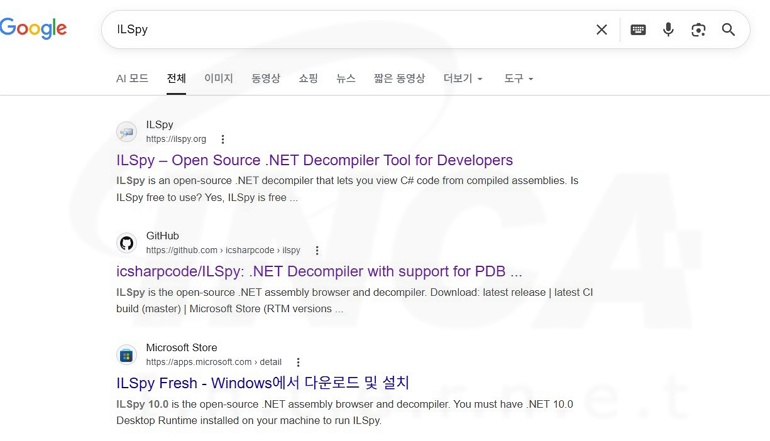The height and width of the screenshot is (441, 770).
Task: Clear the search box with X
Action: tap(602, 29)
